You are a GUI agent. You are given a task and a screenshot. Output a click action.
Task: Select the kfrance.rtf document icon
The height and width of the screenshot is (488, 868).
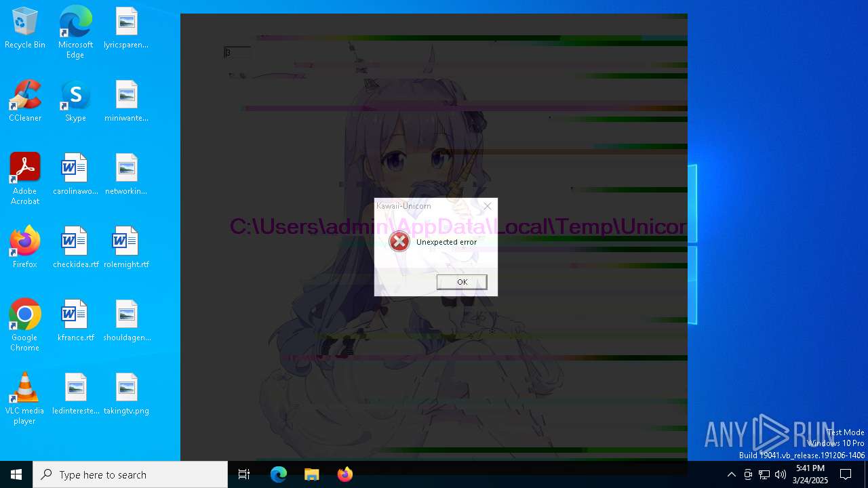coord(75,321)
